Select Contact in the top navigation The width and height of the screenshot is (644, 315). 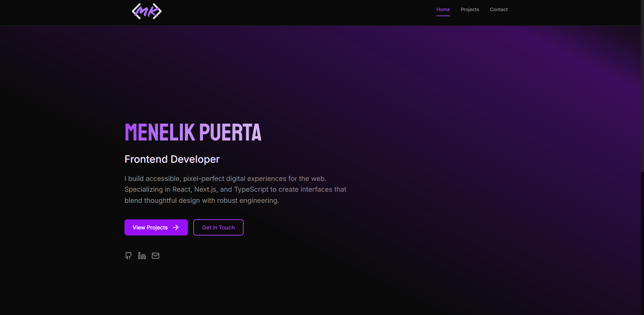(x=499, y=9)
